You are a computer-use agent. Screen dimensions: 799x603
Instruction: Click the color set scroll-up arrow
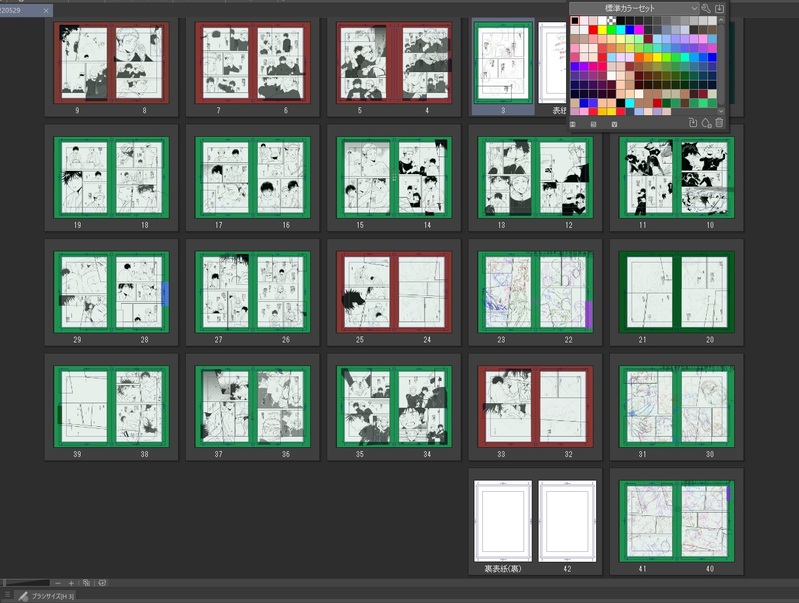tap(721, 20)
